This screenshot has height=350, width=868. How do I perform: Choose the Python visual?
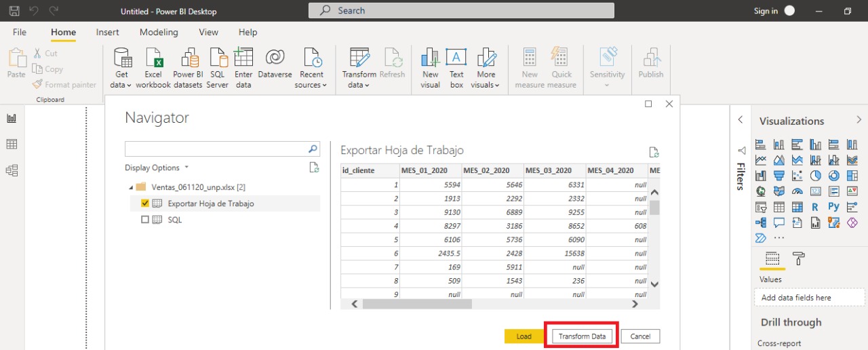(x=834, y=207)
